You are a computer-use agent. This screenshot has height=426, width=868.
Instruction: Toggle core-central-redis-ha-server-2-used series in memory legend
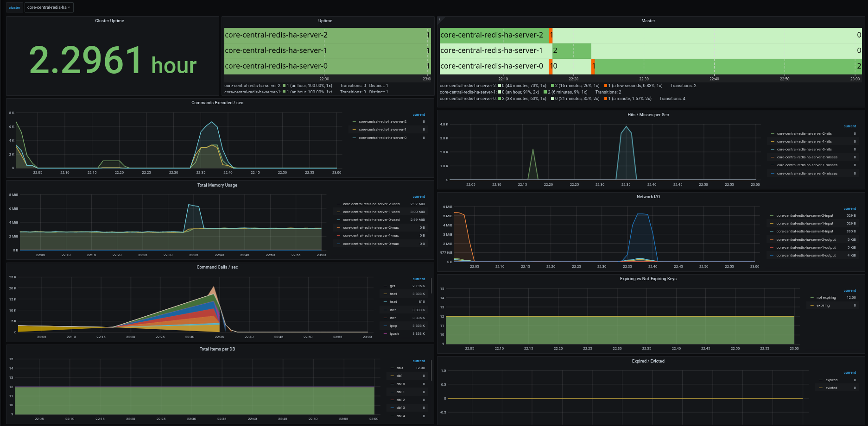(x=371, y=204)
